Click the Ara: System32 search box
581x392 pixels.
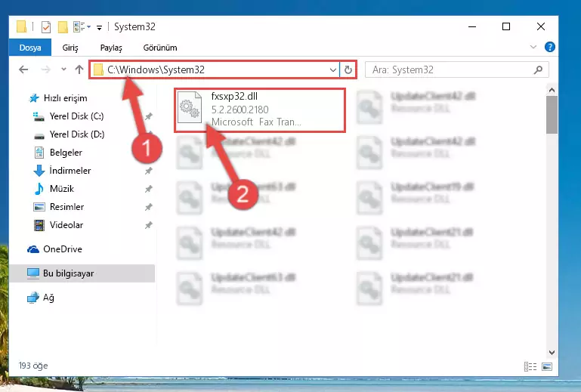tap(457, 69)
